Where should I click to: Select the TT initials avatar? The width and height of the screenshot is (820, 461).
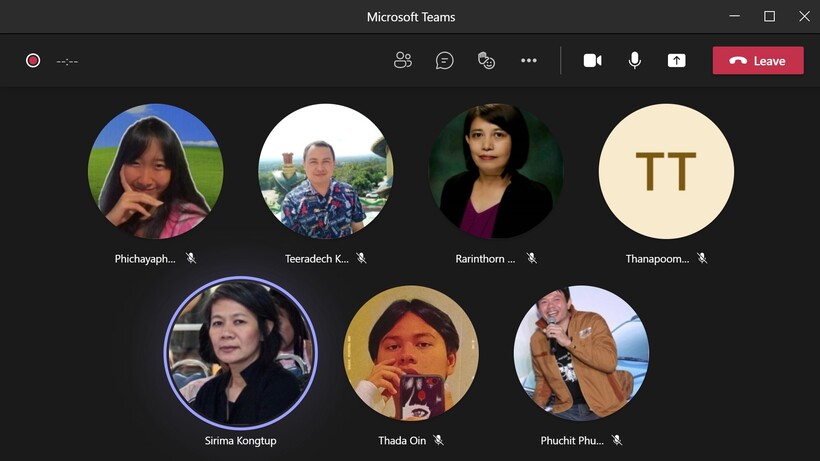point(666,171)
